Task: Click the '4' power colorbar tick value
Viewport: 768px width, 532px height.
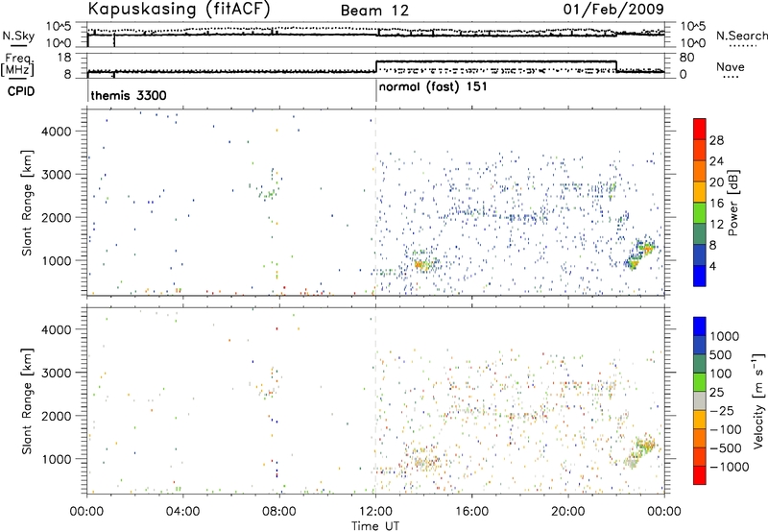Action: point(713,266)
